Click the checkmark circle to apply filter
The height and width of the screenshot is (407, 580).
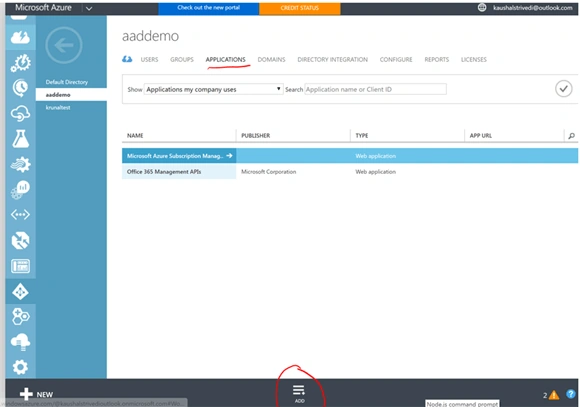click(564, 89)
